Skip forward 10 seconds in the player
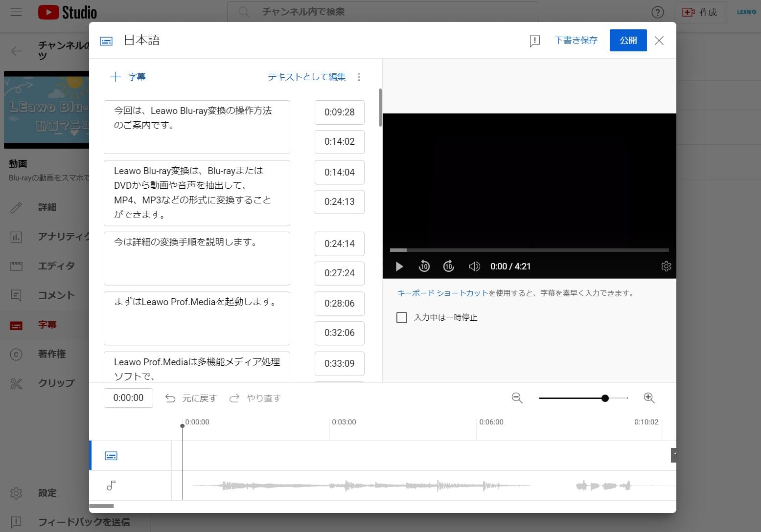This screenshot has width=761, height=532. click(x=449, y=266)
